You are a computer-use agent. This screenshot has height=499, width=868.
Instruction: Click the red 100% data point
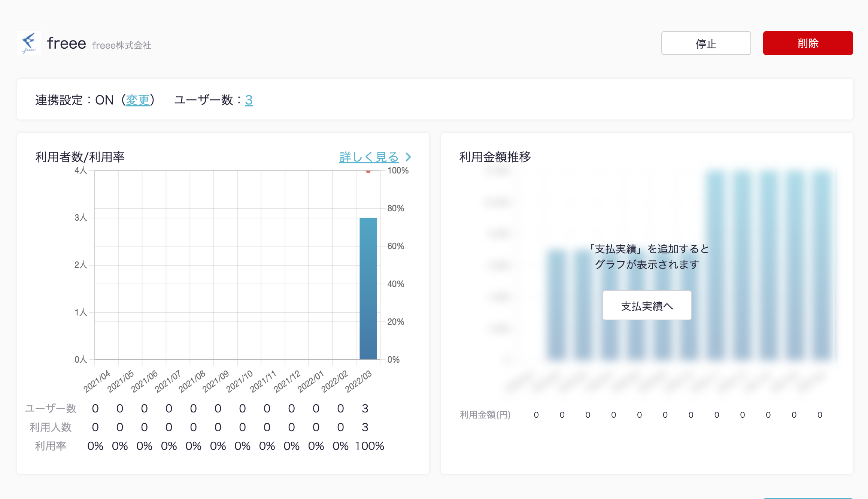368,171
